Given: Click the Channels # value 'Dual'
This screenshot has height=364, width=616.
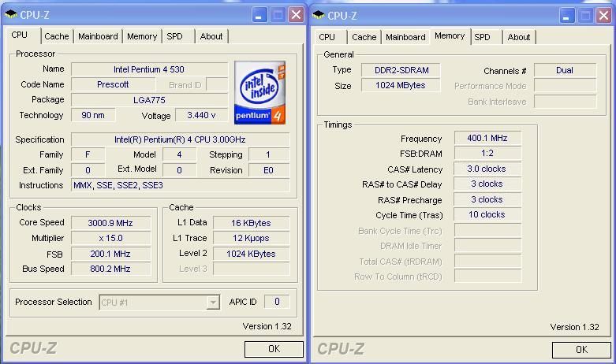Looking at the screenshot, I should (565, 70).
